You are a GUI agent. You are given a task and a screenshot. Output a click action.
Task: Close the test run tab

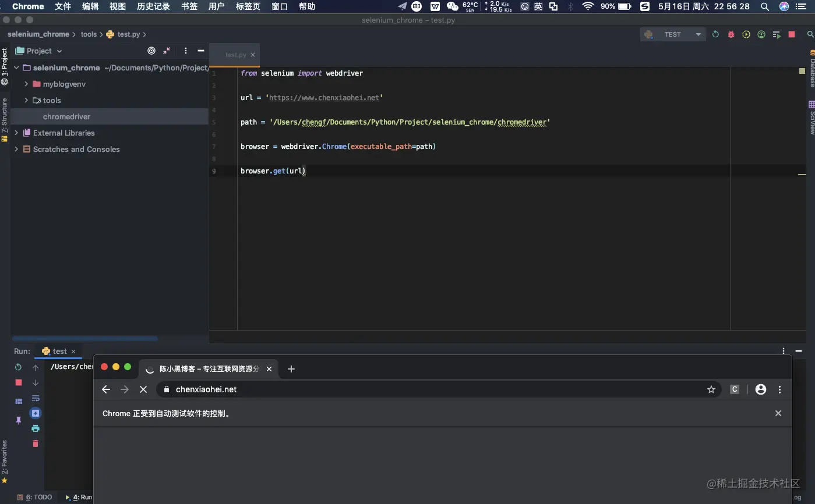click(73, 351)
